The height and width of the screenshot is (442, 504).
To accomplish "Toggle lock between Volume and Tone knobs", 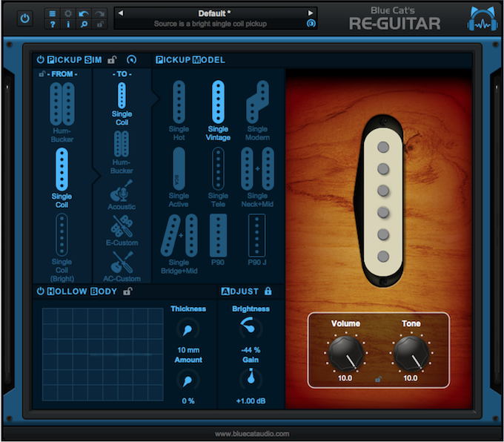I will pos(378,379).
